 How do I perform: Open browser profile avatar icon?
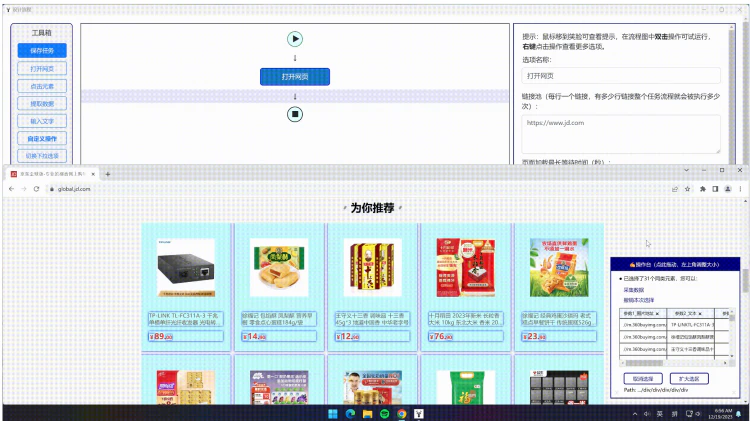pyautogui.click(x=728, y=189)
